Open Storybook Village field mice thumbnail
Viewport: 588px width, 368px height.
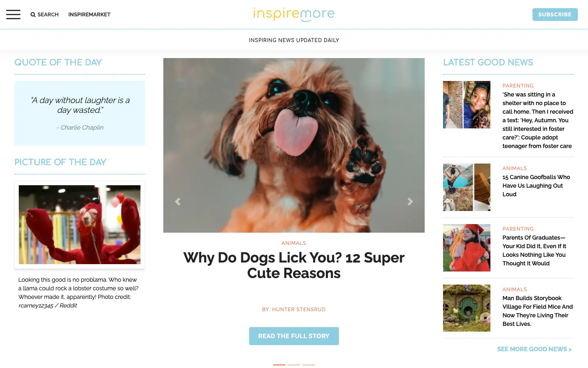pyautogui.click(x=467, y=308)
